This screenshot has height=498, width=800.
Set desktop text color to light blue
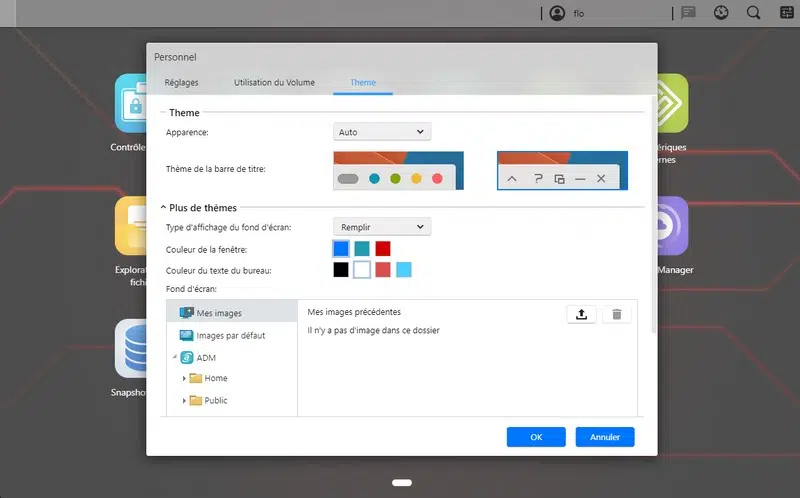(404, 269)
